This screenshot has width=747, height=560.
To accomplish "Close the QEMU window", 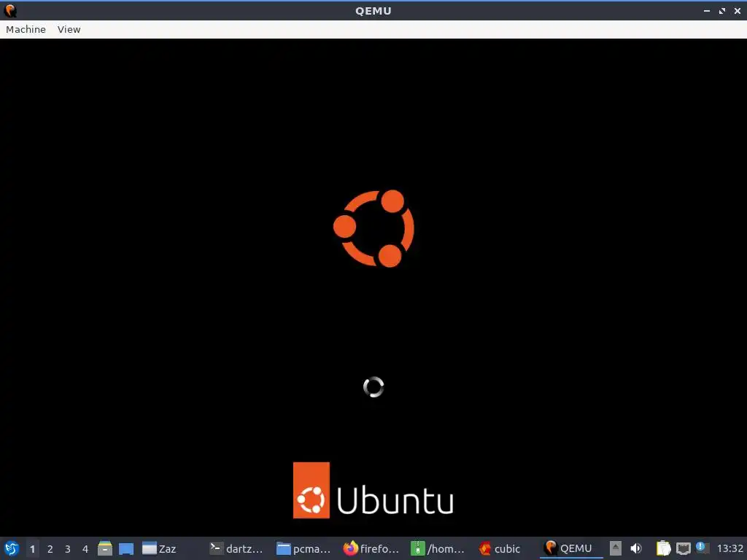I will (x=737, y=10).
